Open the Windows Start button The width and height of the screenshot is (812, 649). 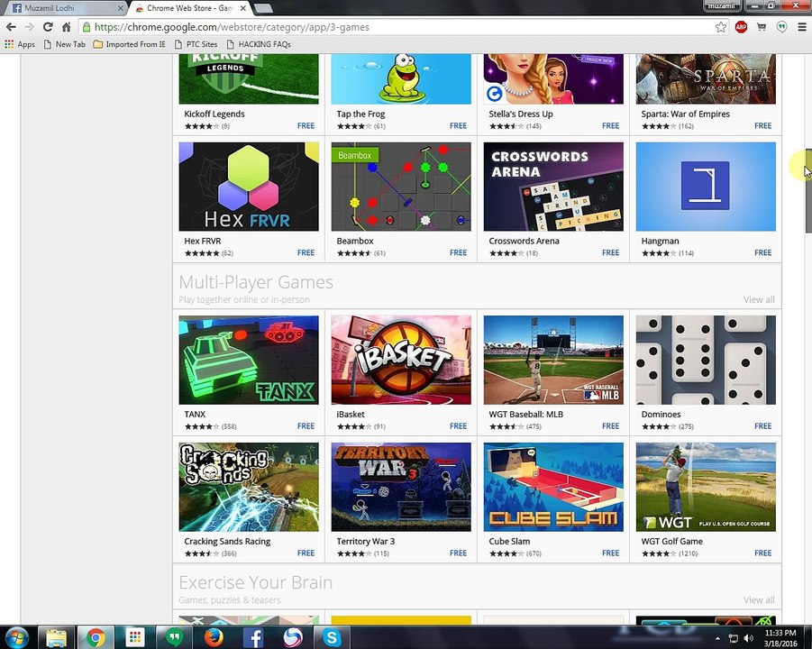15,637
